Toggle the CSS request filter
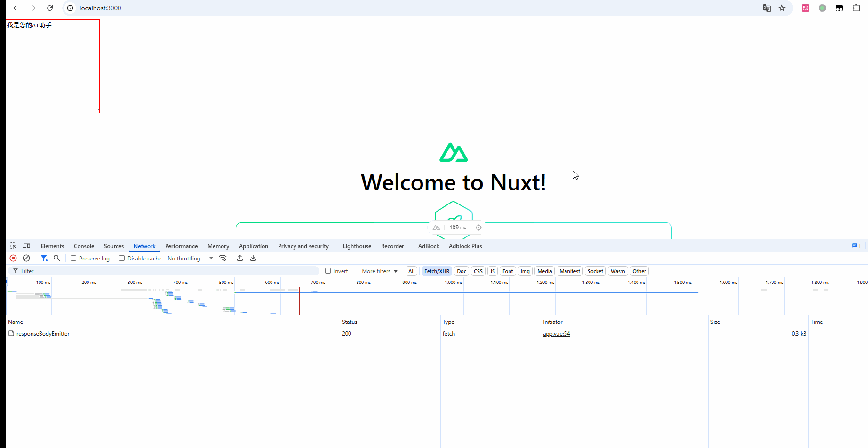This screenshot has width=868, height=448. coord(478,271)
